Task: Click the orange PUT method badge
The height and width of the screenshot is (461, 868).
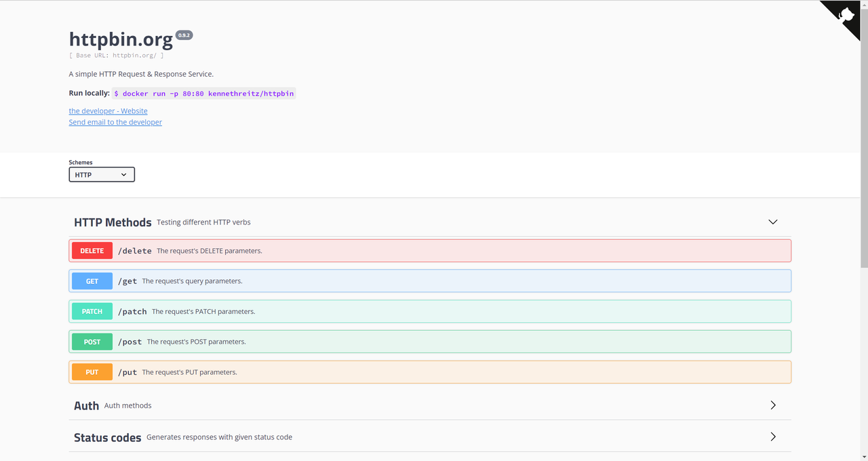Action: [92, 373]
